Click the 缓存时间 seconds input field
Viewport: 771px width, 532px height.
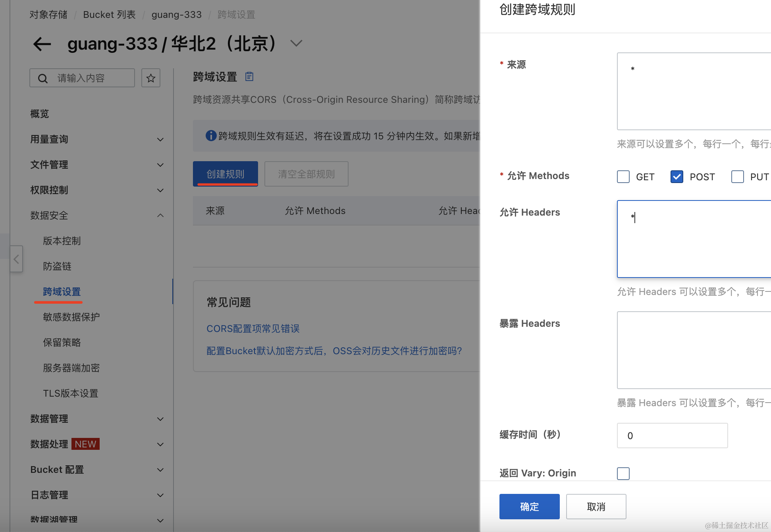coord(672,436)
